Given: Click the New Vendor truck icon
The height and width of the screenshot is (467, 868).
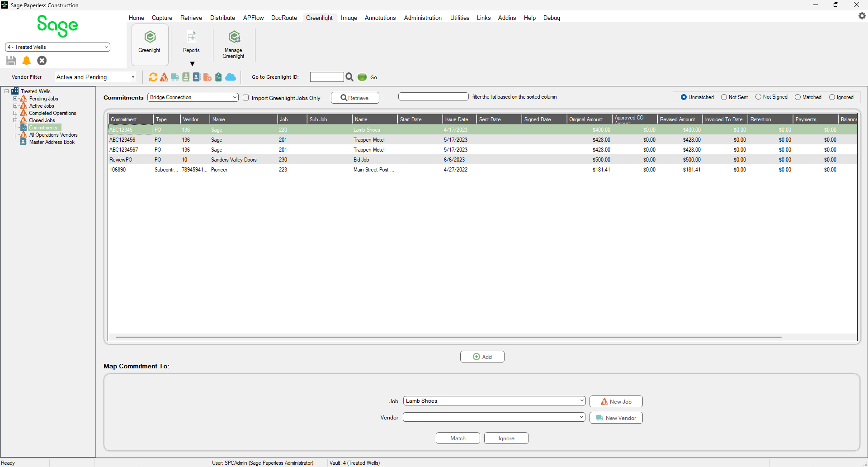Looking at the screenshot, I should pyautogui.click(x=600, y=418).
